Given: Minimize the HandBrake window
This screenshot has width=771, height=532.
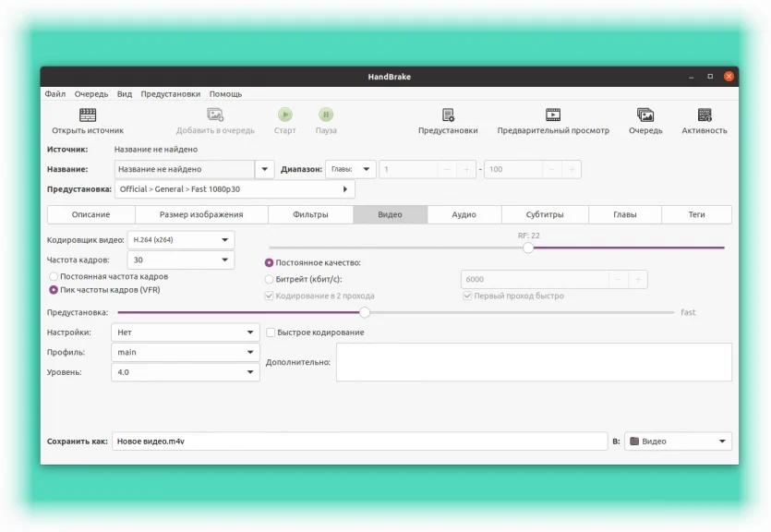Looking at the screenshot, I should (691, 77).
